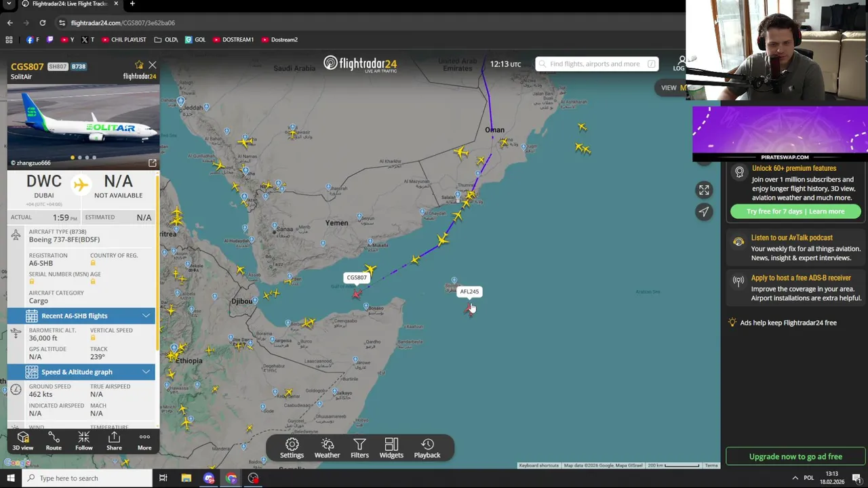The height and width of the screenshot is (488, 868).
Task: Click the Flightradar24 logo
Action: tap(360, 64)
